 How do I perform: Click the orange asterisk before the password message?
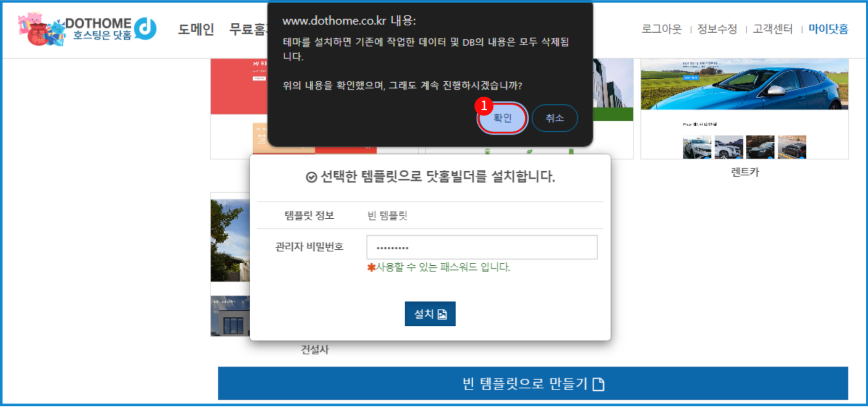click(x=370, y=267)
